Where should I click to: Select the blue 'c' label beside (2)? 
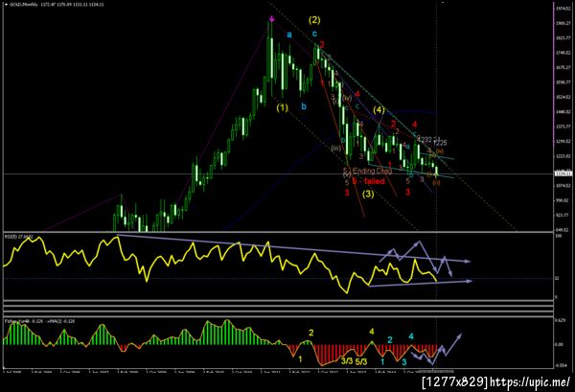[x=314, y=35]
